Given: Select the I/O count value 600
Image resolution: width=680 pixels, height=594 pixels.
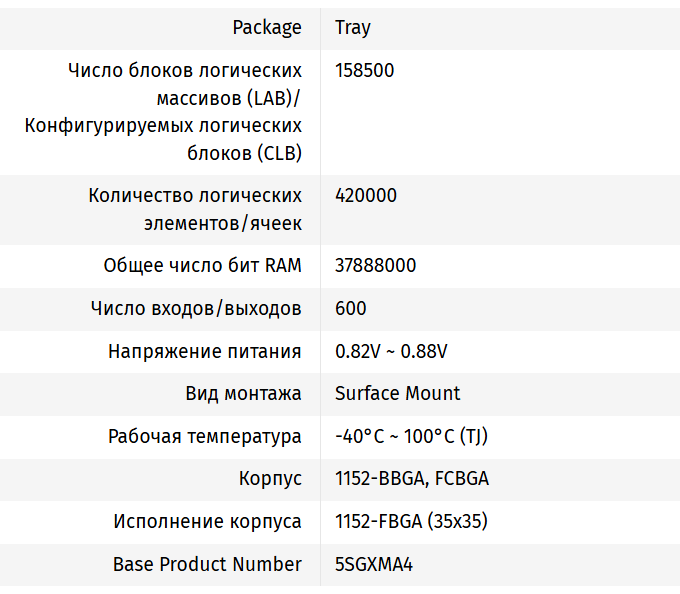Looking at the screenshot, I should pos(351,308).
